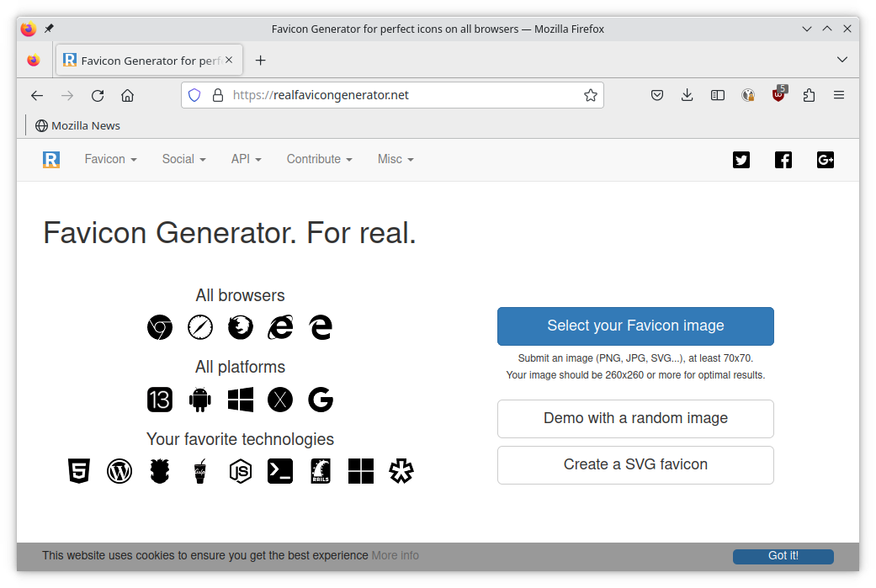Click the URL address bar
The height and width of the screenshot is (588, 876).
tap(404, 95)
